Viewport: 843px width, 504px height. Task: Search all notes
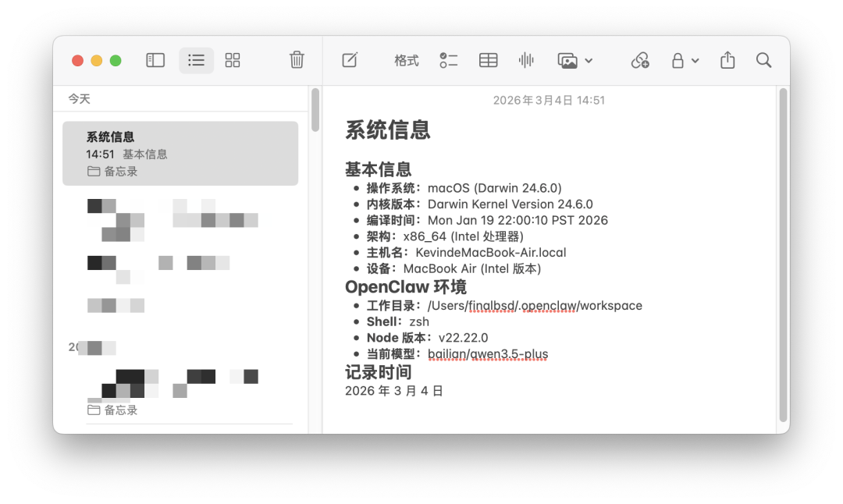(763, 60)
